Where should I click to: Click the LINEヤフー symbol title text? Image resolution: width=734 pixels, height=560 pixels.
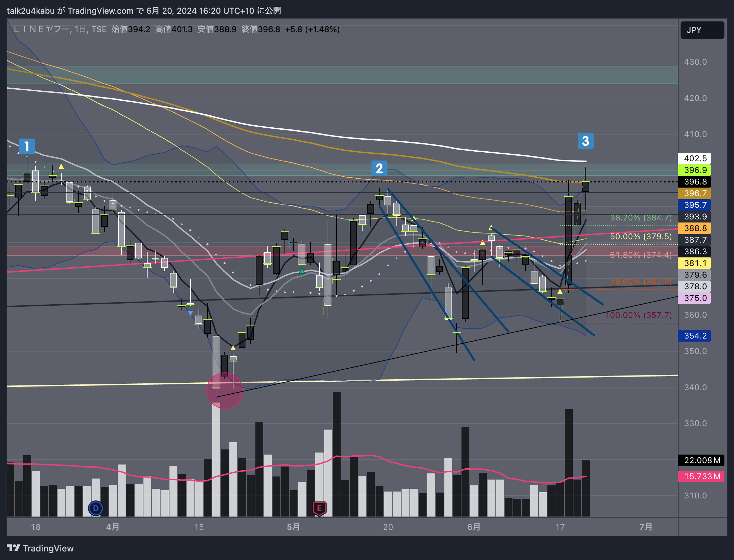42,29
